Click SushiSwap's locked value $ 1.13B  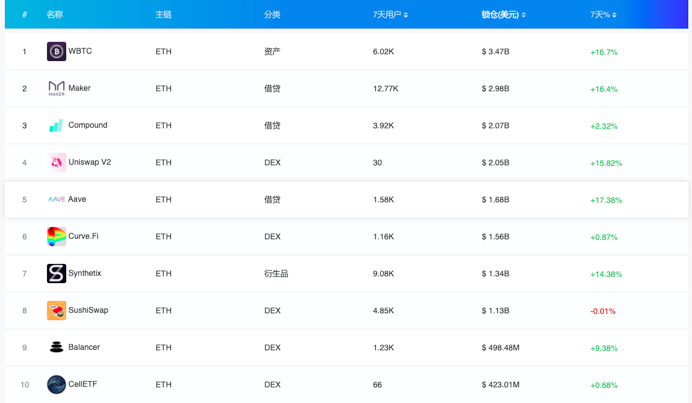click(x=495, y=311)
